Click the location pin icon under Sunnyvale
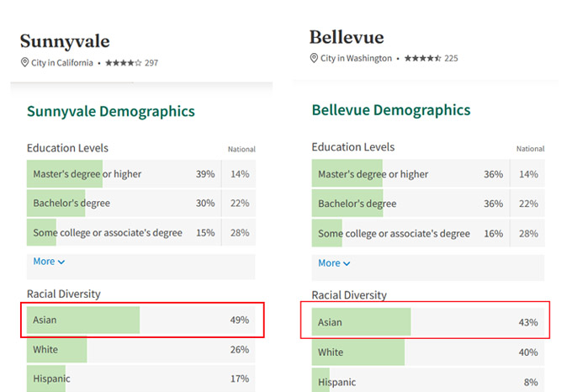Screen dimensions: 572x392 pyautogui.click(x=24, y=63)
